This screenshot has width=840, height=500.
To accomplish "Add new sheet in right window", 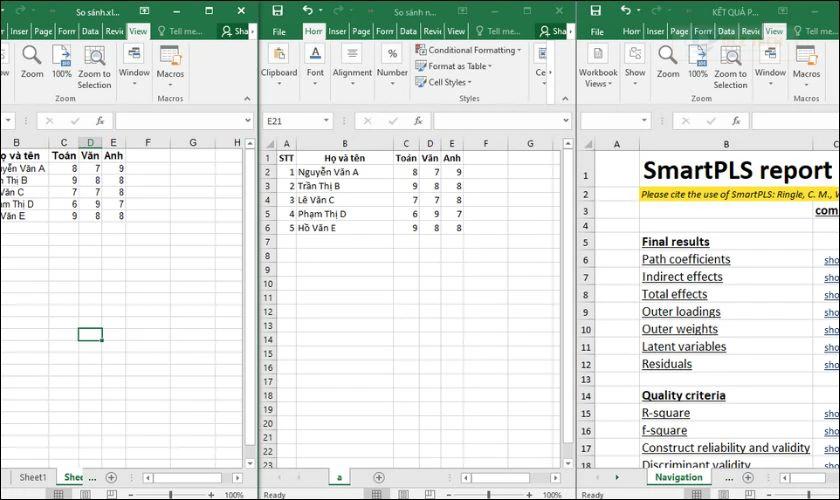I will (x=748, y=477).
